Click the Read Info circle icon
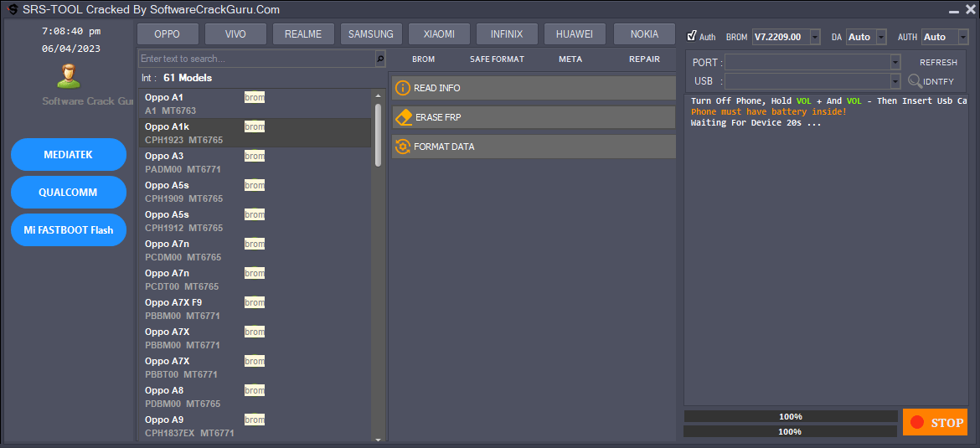Screen dimensions: 980x448 [403, 88]
